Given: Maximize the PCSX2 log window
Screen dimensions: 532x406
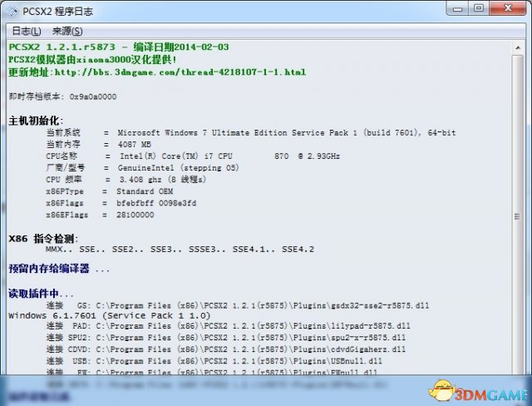Looking at the screenshot, I should (479, 9).
